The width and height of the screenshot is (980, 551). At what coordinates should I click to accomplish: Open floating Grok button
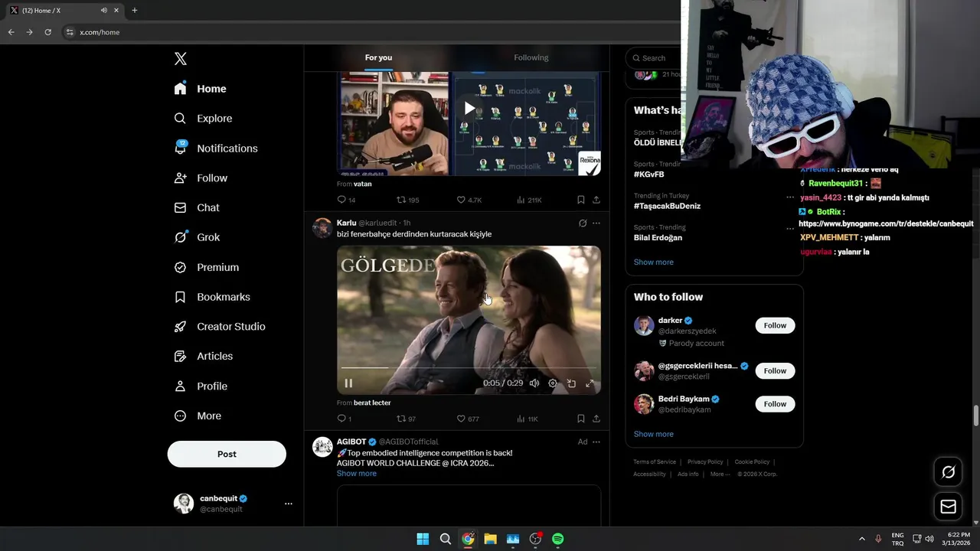[x=948, y=472]
